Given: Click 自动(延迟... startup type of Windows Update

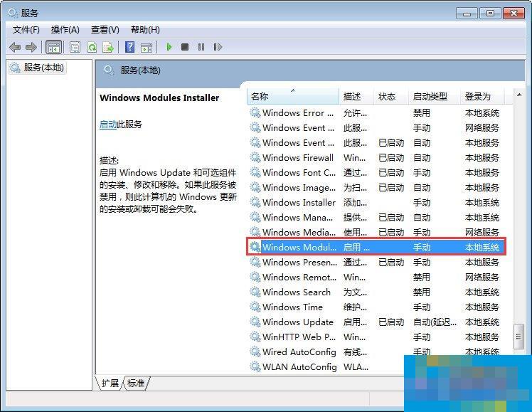Looking at the screenshot, I should point(435,322).
